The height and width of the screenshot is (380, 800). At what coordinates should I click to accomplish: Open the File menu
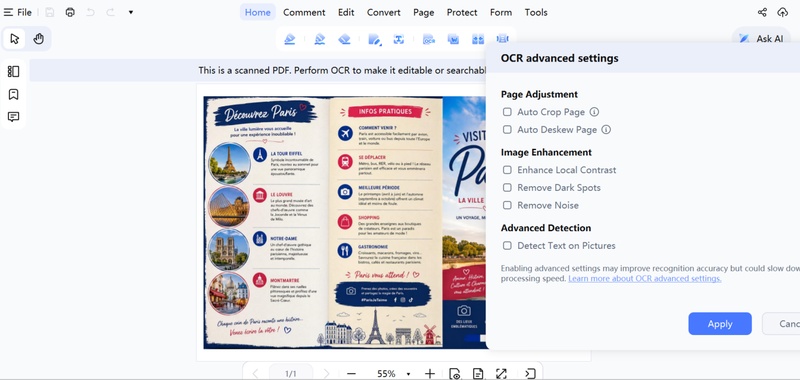click(18, 12)
